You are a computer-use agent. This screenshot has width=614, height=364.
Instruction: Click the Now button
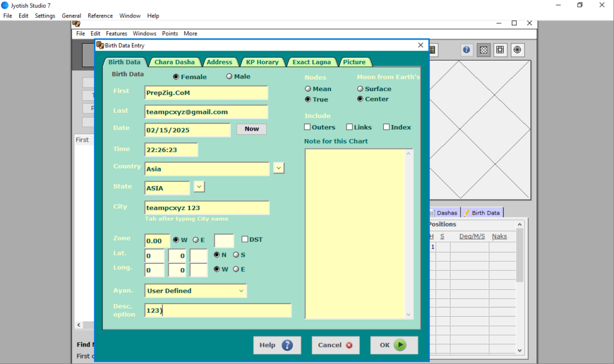[x=251, y=129]
